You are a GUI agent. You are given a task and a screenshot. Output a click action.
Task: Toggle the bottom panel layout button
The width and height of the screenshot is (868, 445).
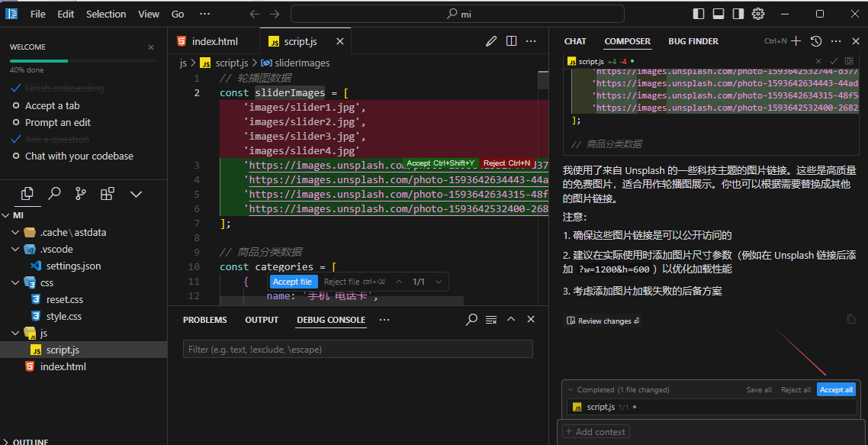click(x=719, y=14)
